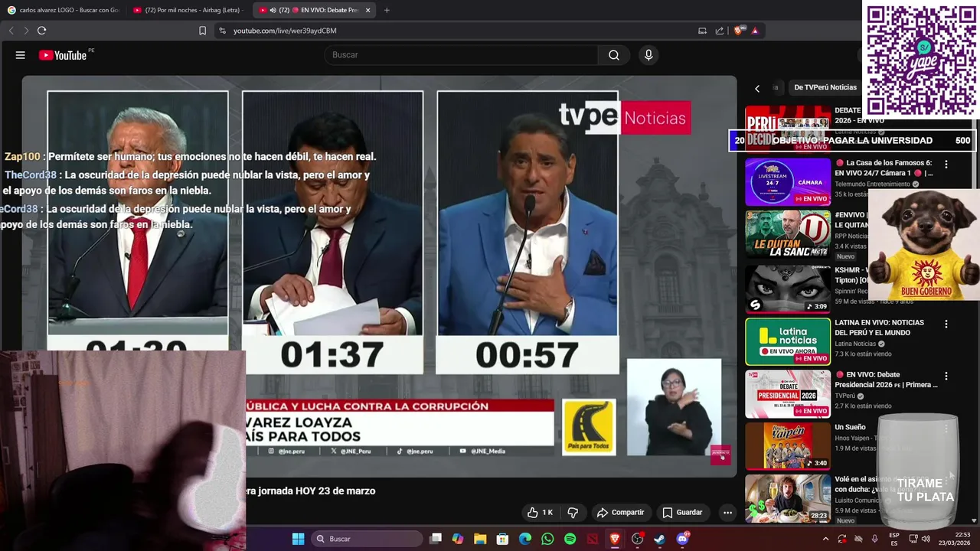Open Microsoft Edge from taskbar
The height and width of the screenshot is (551, 980).
click(x=525, y=539)
